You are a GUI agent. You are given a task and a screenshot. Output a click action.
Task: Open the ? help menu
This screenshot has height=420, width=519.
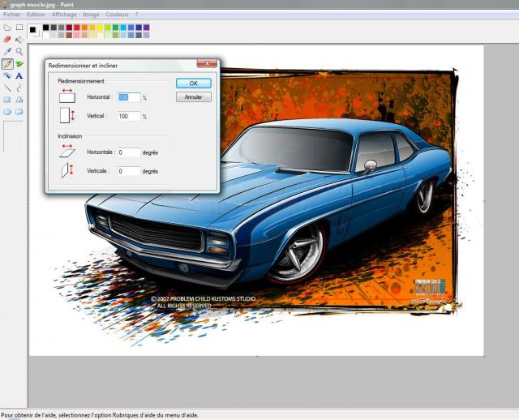[136, 15]
